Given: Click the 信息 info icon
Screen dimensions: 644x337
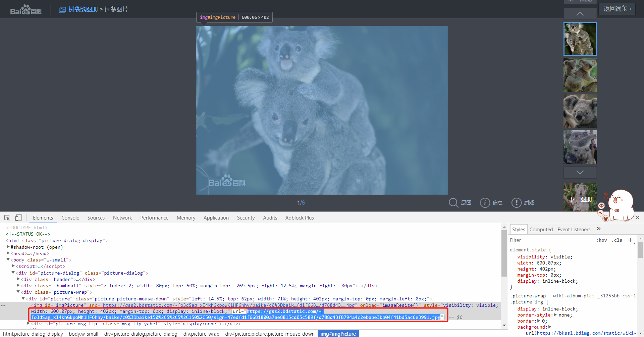Looking at the screenshot, I should tap(485, 203).
